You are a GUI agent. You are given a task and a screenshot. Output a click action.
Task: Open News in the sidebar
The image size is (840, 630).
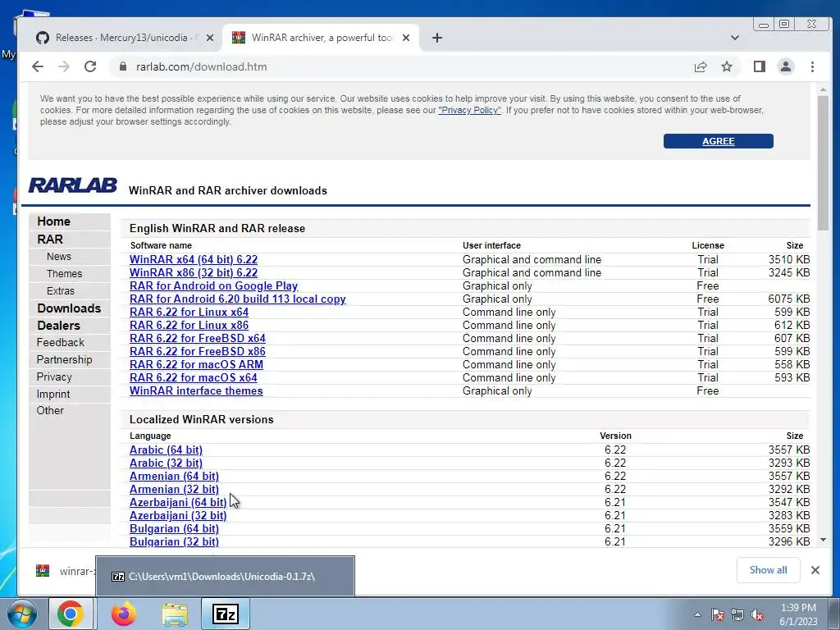pyautogui.click(x=59, y=257)
